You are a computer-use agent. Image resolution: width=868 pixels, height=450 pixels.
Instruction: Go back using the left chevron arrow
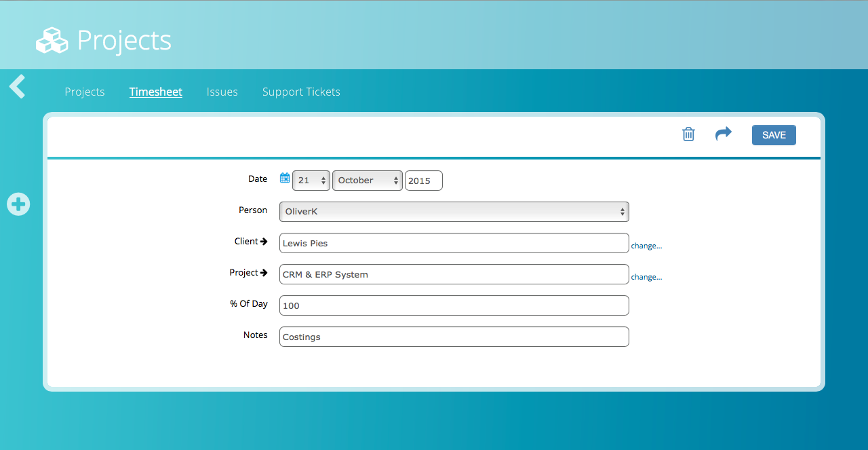18,87
